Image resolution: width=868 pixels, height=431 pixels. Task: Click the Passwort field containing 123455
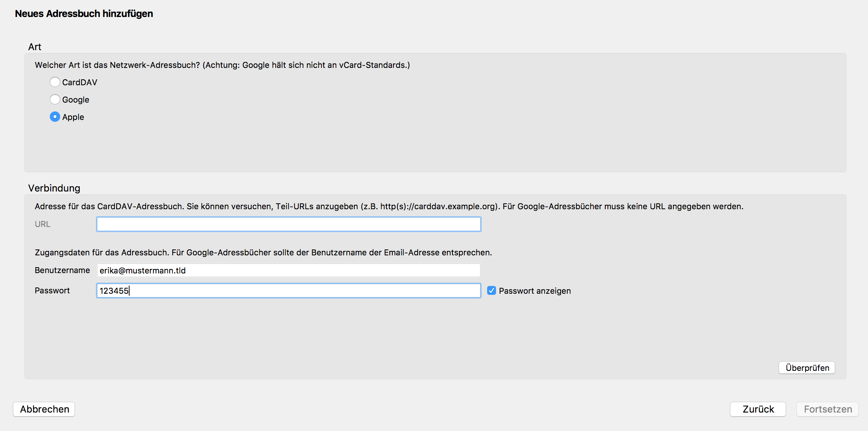point(289,290)
